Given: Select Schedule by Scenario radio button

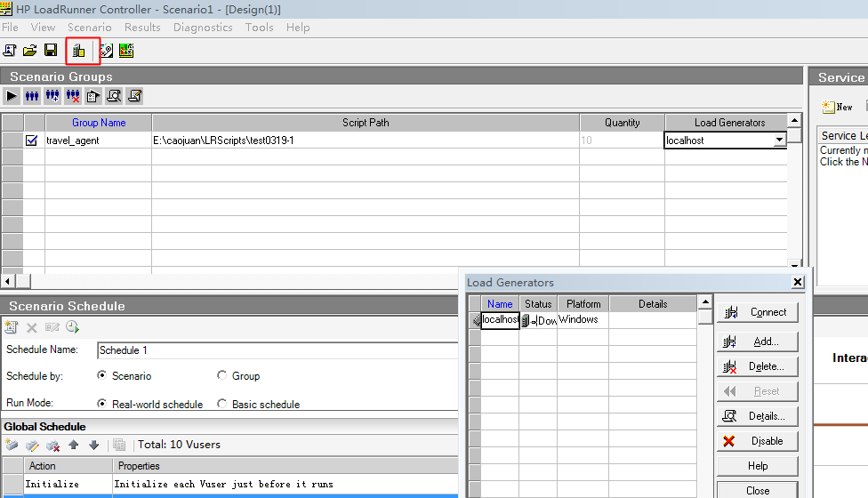Looking at the screenshot, I should point(101,375).
